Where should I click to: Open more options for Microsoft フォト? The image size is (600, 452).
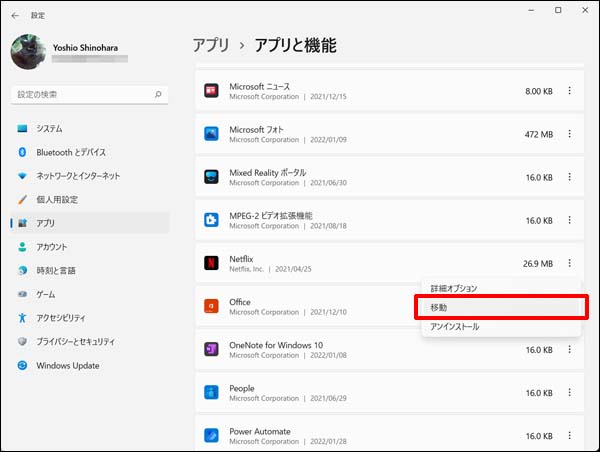tap(569, 134)
